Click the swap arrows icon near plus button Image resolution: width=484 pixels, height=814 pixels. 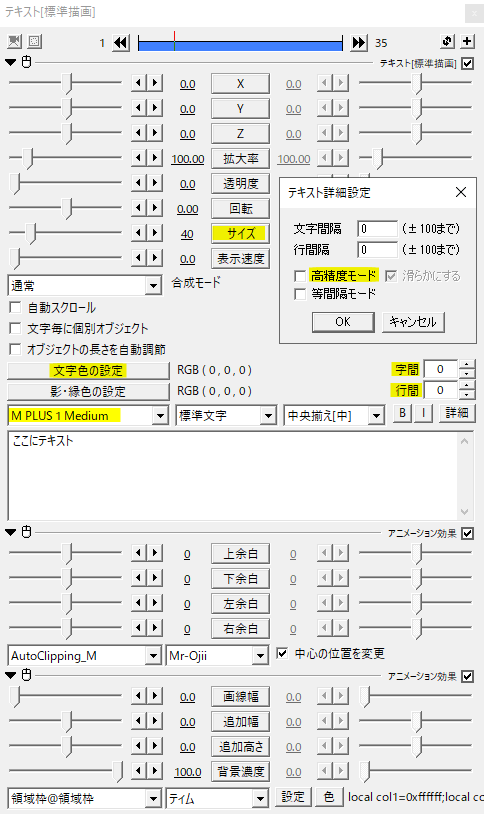(x=447, y=42)
